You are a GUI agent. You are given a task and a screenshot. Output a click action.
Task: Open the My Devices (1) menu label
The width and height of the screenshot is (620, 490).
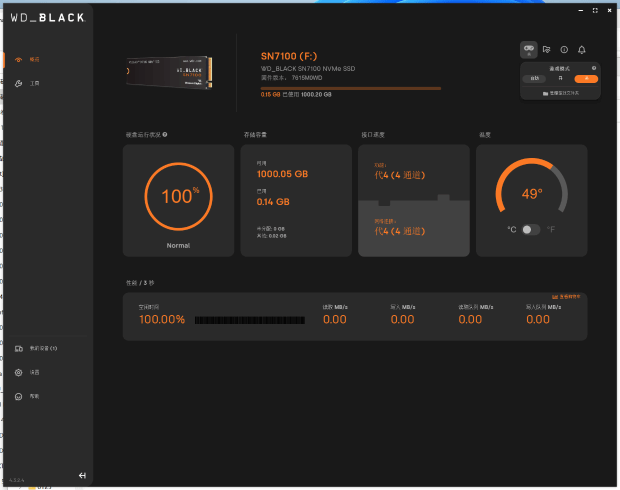(x=43, y=348)
